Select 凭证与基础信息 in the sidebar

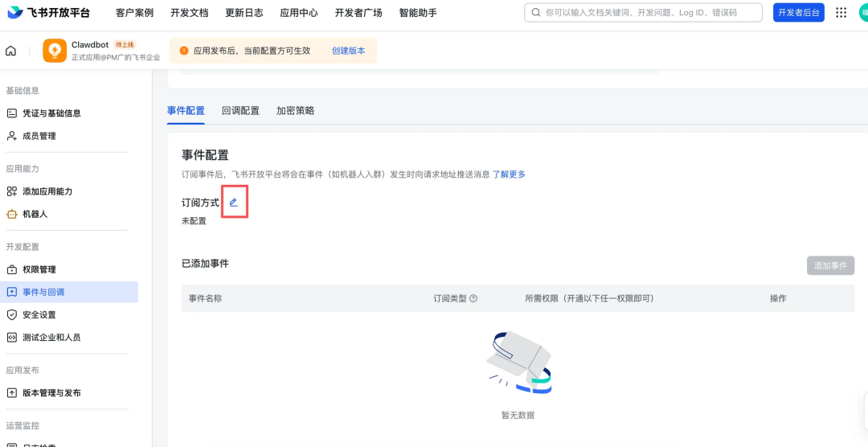click(x=51, y=113)
